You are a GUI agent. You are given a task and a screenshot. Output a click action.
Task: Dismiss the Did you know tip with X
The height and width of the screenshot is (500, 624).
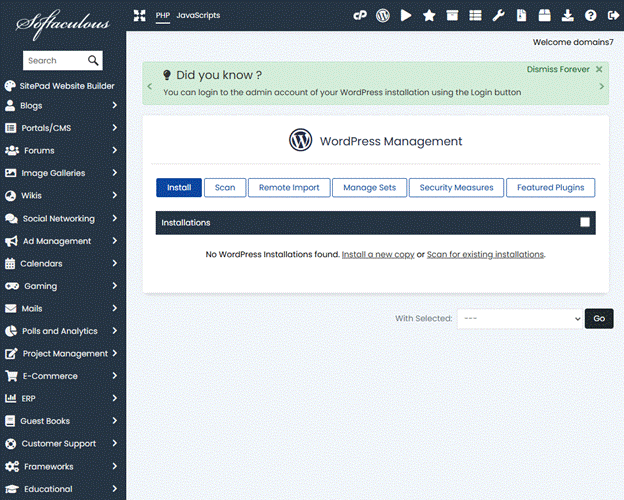click(599, 70)
